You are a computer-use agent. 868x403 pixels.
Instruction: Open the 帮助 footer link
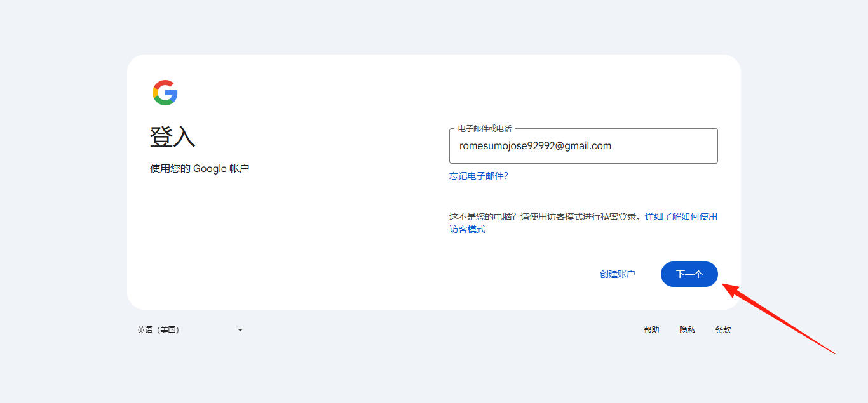click(651, 329)
